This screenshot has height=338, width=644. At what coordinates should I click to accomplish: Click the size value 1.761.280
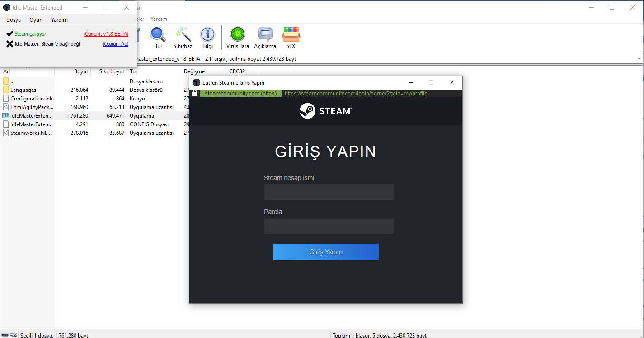pos(77,116)
